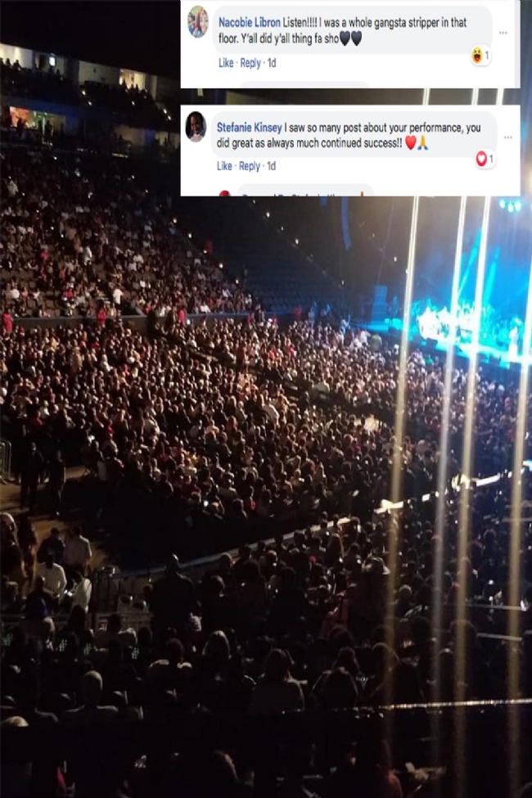
Task: Open Nacobie Libron's profile picture
Action: pos(198,22)
